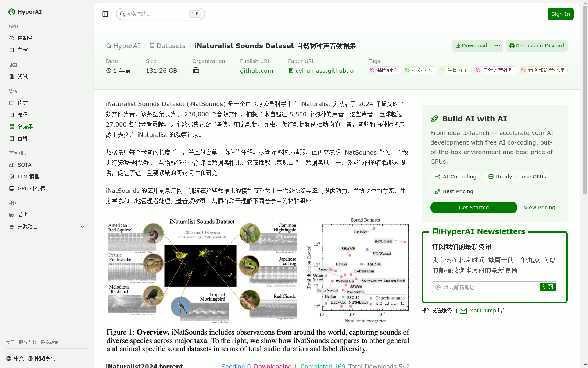The height and width of the screenshot is (368, 588).
Task: Select 数据集 datasets sidebar item
Action: 47,127
